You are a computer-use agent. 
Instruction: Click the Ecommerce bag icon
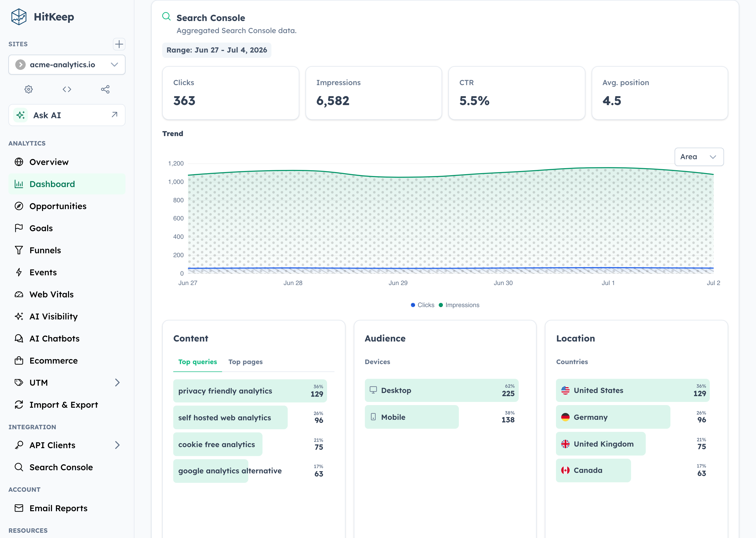click(x=19, y=360)
